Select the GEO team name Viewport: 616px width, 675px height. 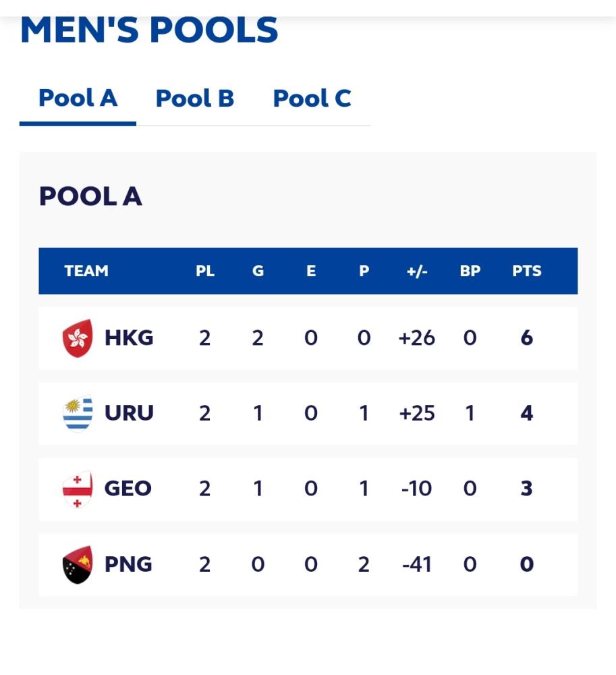128,489
